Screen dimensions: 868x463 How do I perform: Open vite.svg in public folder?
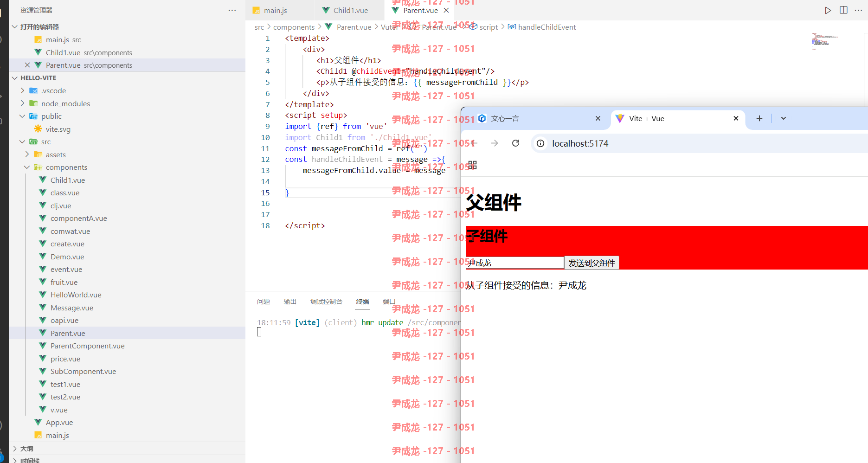[58, 129]
